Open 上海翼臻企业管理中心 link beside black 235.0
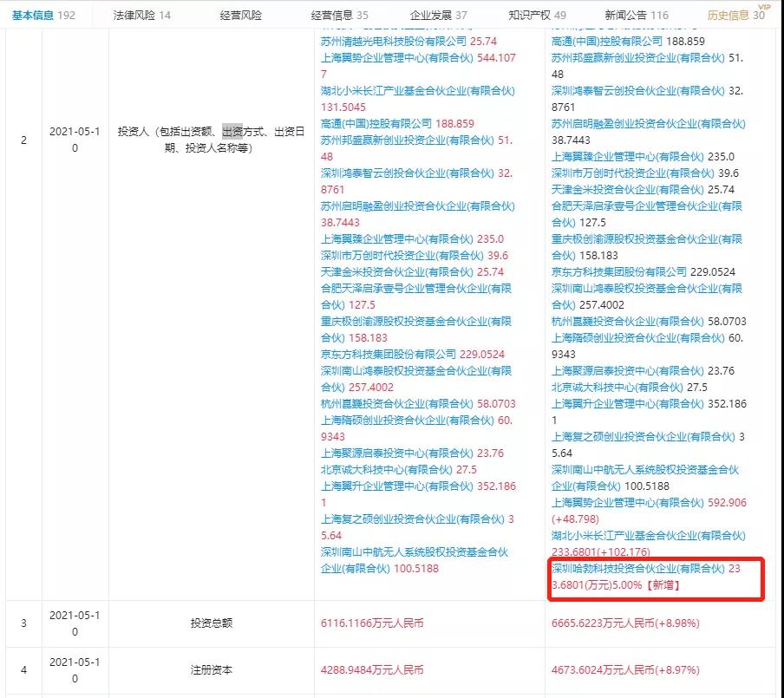This screenshot has width=784, height=698. click(628, 156)
